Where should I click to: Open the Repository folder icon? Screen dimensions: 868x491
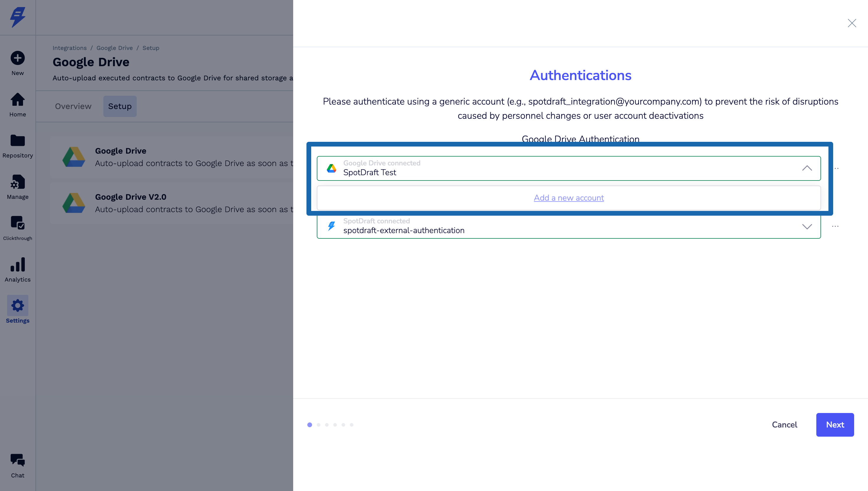click(17, 141)
